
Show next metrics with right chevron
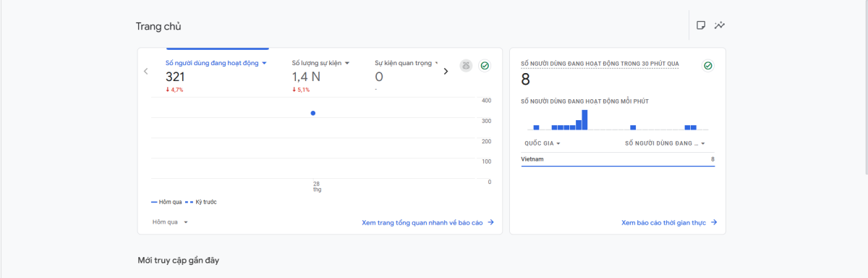tap(446, 71)
